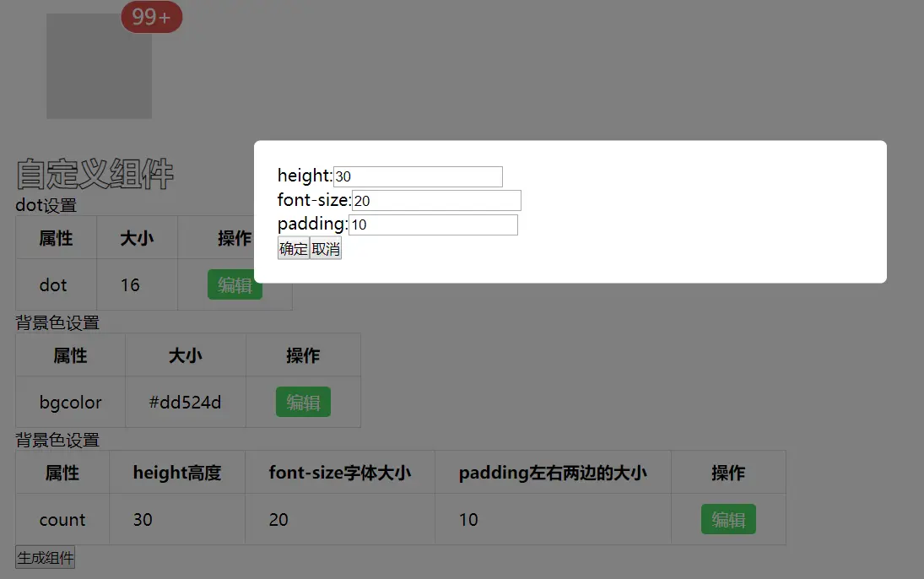Cancel dialog with 取消 button

(x=326, y=248)
